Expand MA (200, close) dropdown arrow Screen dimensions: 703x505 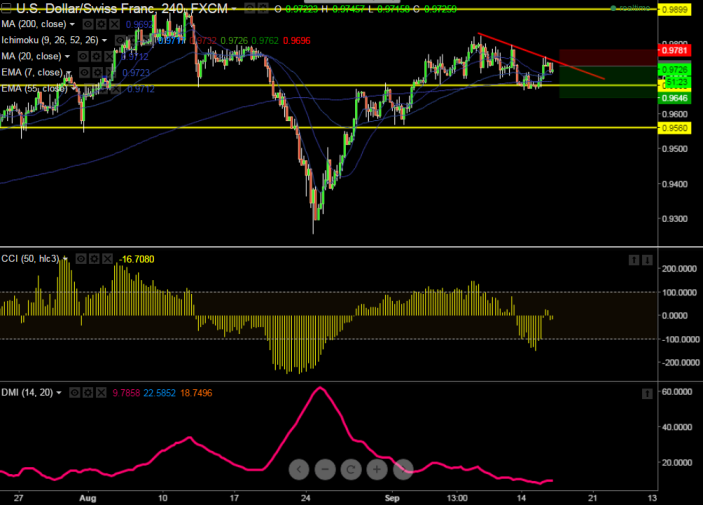[x=72, y=24]
